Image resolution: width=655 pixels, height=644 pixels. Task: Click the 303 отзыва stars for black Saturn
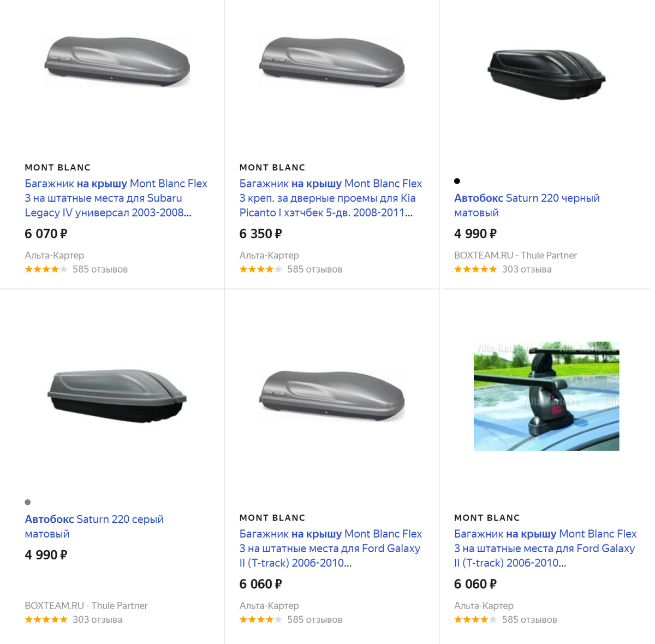(x=503, y=269)
